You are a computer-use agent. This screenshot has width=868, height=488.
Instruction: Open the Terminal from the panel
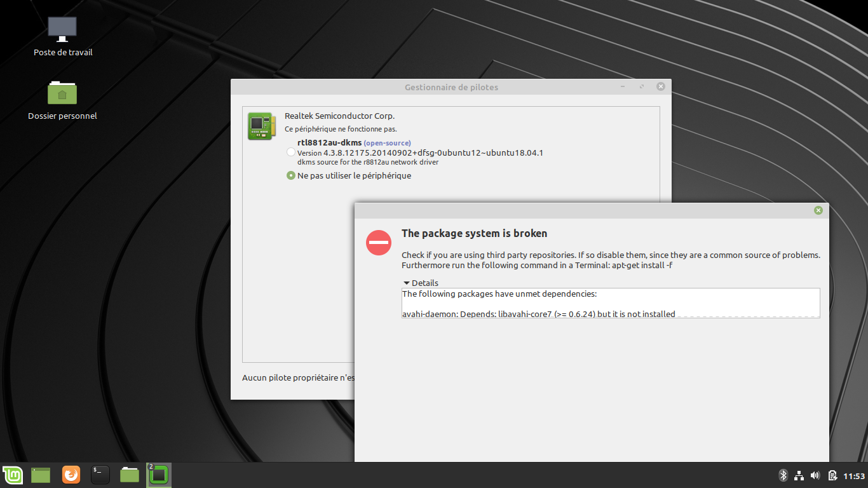click(100, 475)
